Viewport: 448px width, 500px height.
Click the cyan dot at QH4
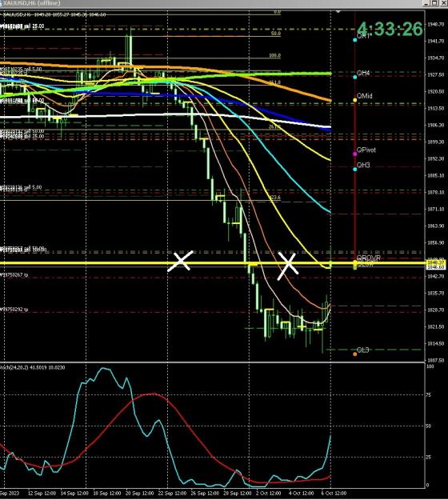click(x=355, y=77)
